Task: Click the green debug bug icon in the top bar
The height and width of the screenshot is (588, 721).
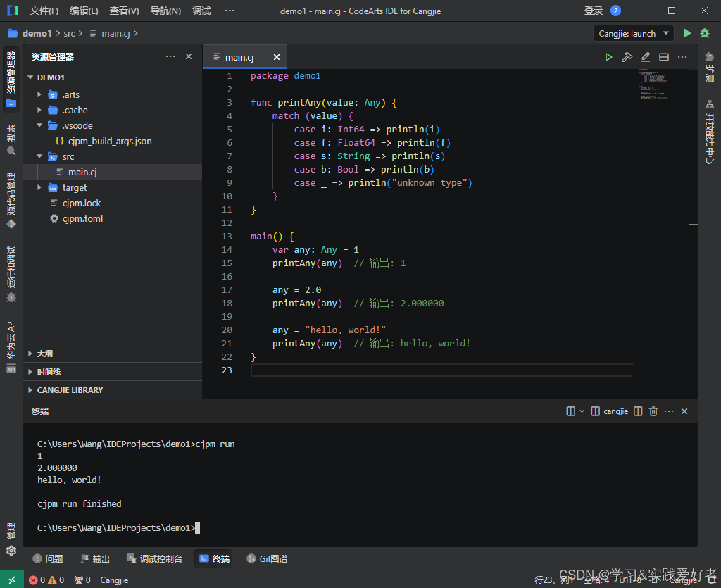Action: pyautogui.click(x=704, y=33)
